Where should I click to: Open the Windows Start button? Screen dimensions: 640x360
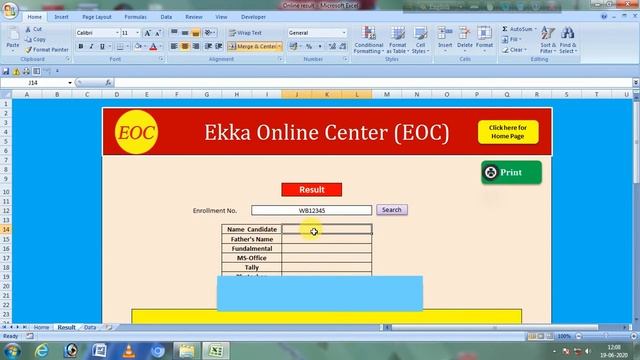point(12,351)
